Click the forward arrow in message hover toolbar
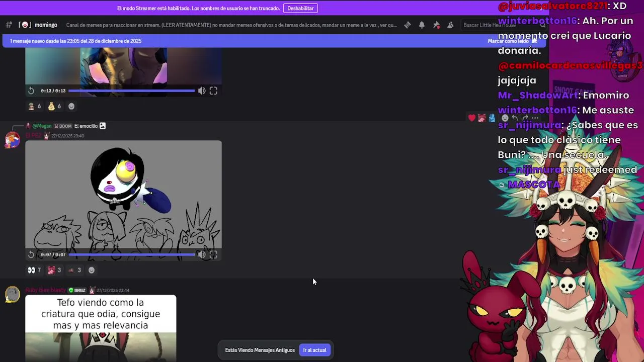Image resolution: width=644 pixels, height=362 pixels. point(525,118)
